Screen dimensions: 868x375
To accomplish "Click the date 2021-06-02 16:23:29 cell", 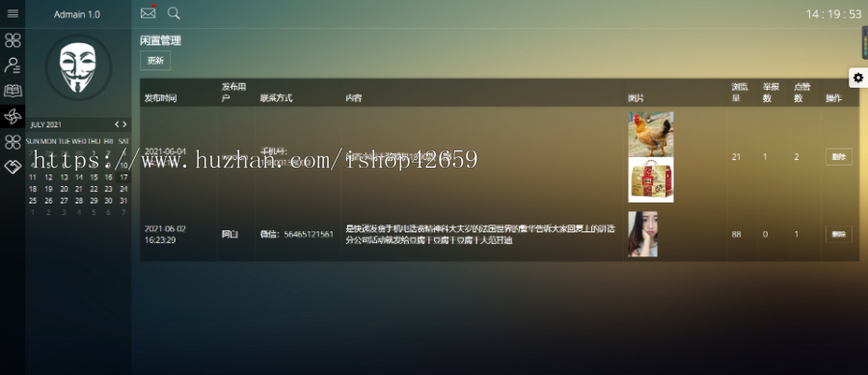I will [x=165, y=234].
